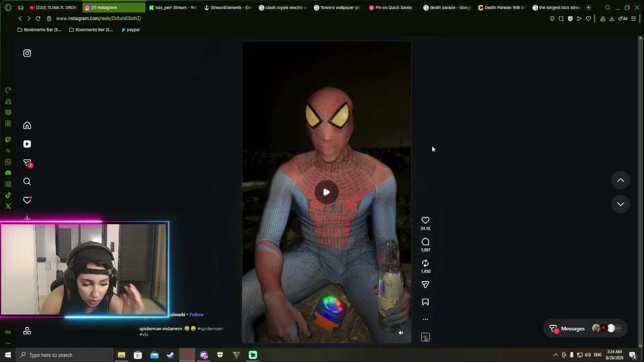Open the Reels icon in Instagram sidebar
Image resolution: width=644 pixels, height=362 pixels.
coord(27,144)
